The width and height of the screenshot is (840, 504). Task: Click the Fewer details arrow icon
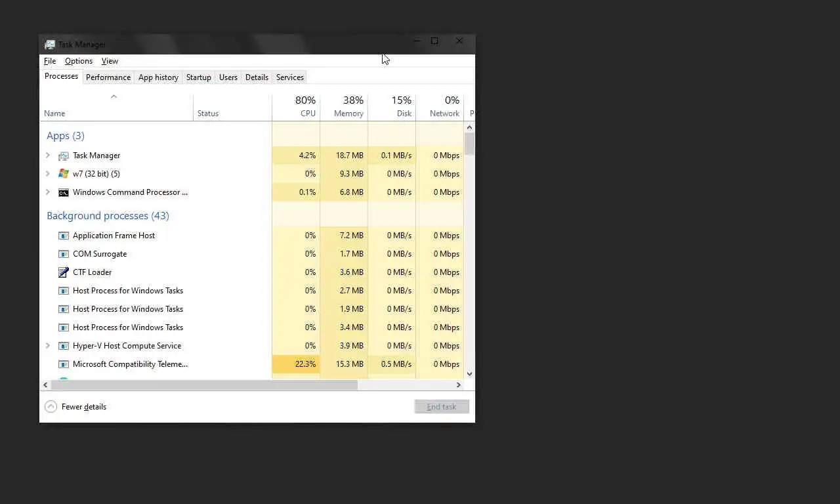(x=51, y=407)
